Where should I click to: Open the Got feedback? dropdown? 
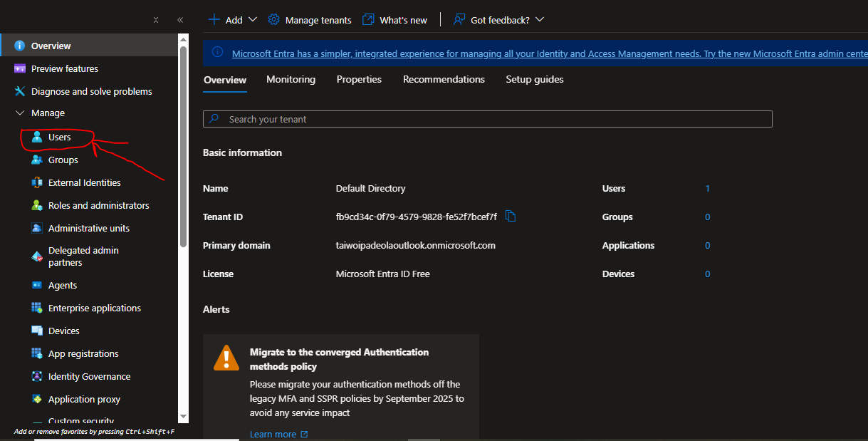(x=498, y=20)
